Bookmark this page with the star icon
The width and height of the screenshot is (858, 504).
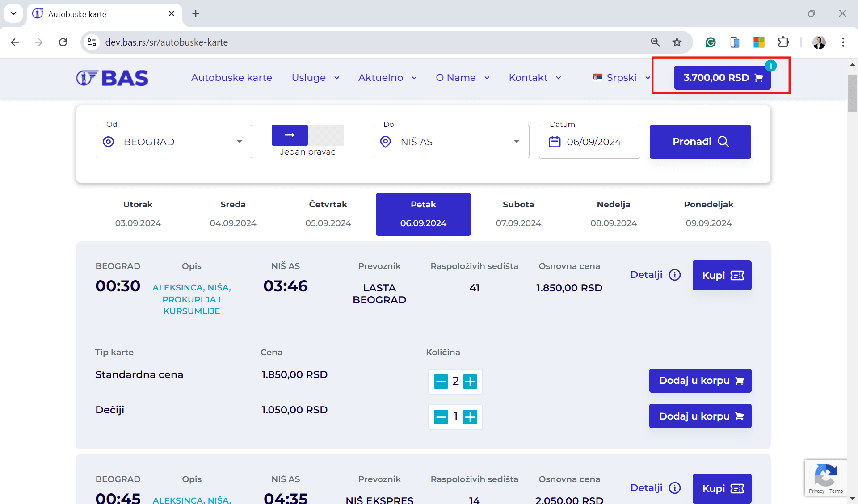click(x=677, y=42)
